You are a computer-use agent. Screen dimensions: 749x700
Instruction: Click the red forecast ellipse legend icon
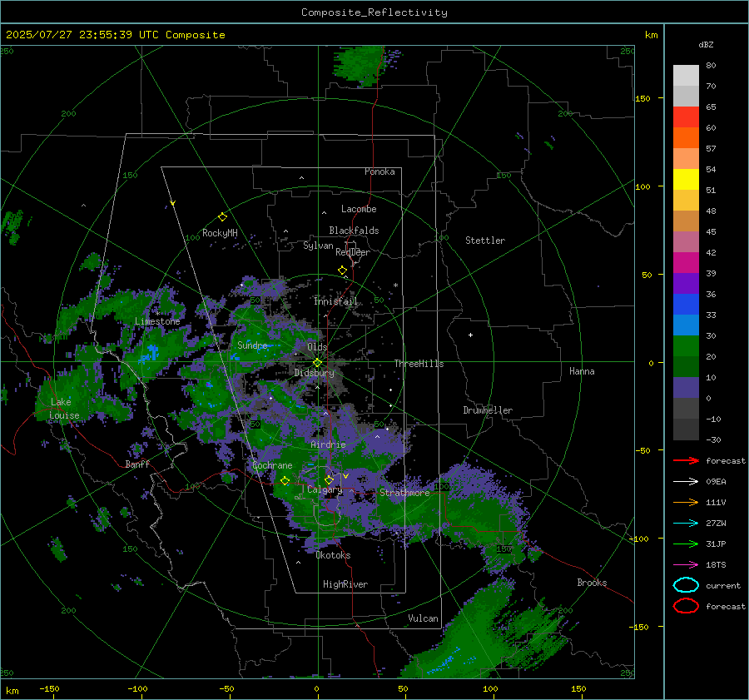click(x=686, y=606)
